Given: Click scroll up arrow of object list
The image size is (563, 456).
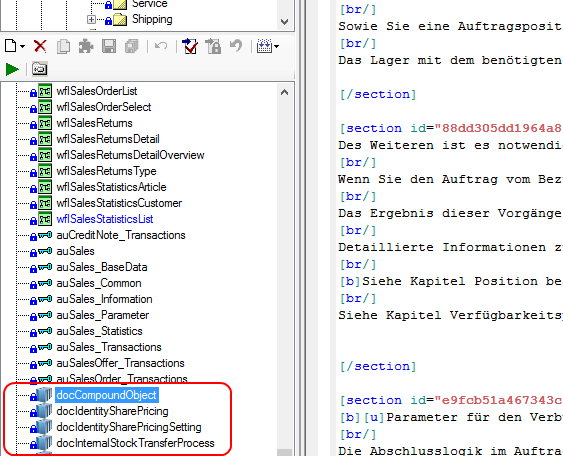Looking at the screenshot, I should point(284,92).
